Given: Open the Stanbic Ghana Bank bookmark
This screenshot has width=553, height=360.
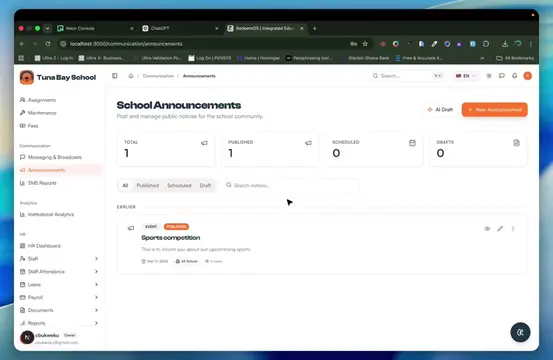Looking at the screenshot, I should [365, 58].
